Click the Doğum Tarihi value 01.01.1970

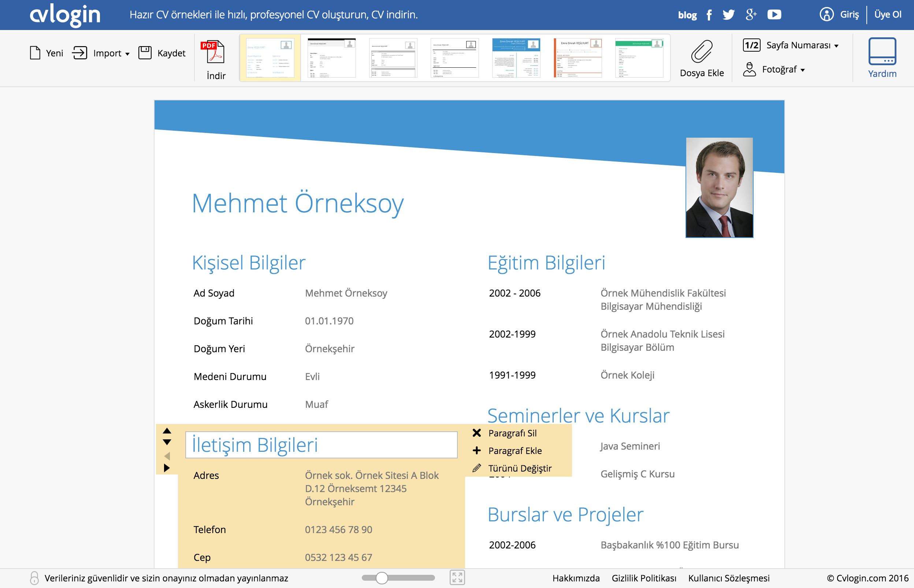[x=329, y=321]
